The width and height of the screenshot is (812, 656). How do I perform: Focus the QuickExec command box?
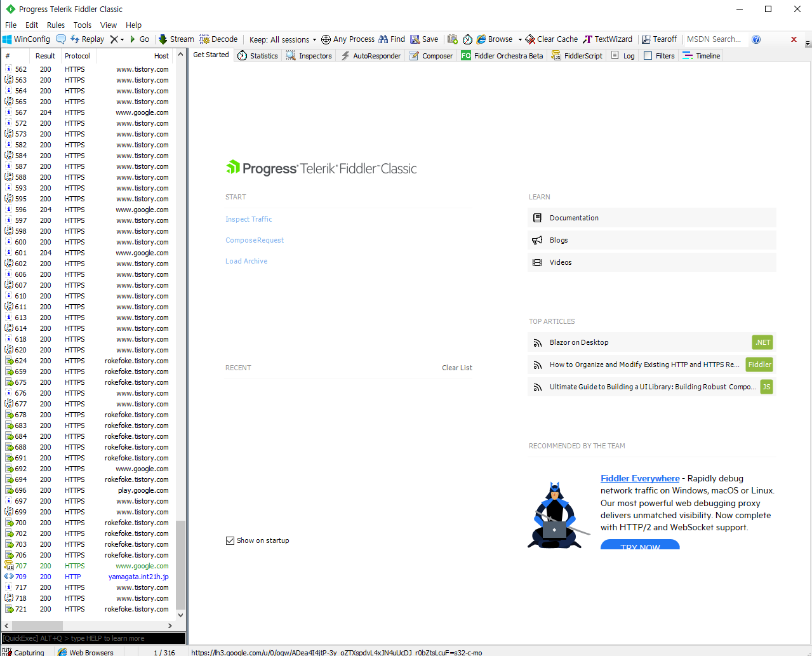tap(94, 638)
